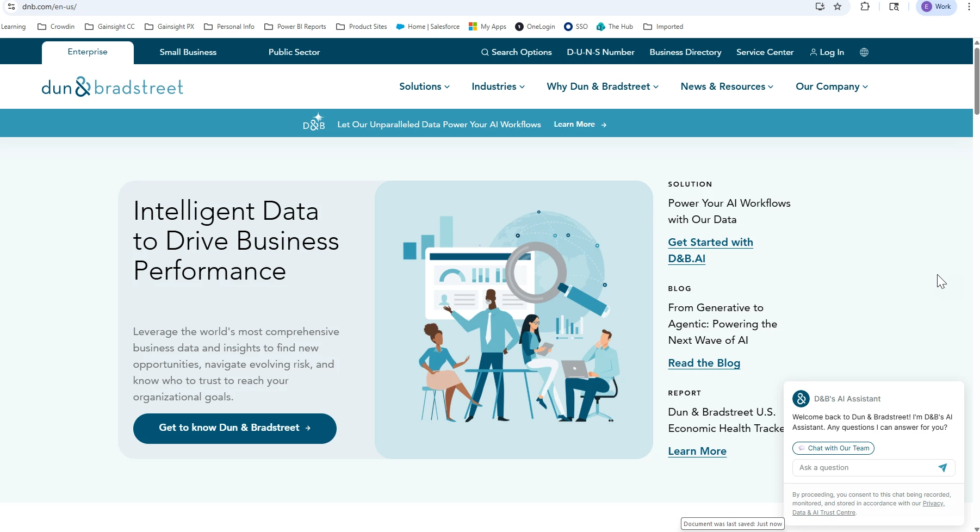980x532 pixels.
Task: Open Service Center
Action: click(765, 52)
